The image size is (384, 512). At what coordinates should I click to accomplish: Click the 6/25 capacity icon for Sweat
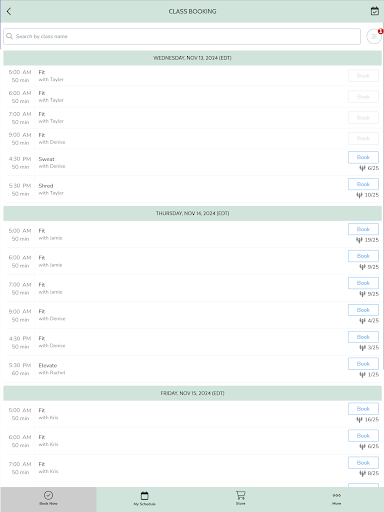coord(362,168)
